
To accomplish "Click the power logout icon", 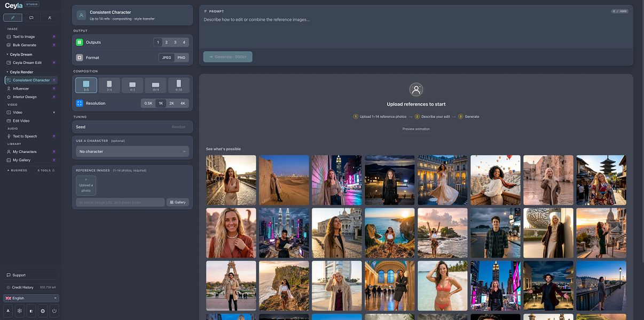I will [54, 310].
